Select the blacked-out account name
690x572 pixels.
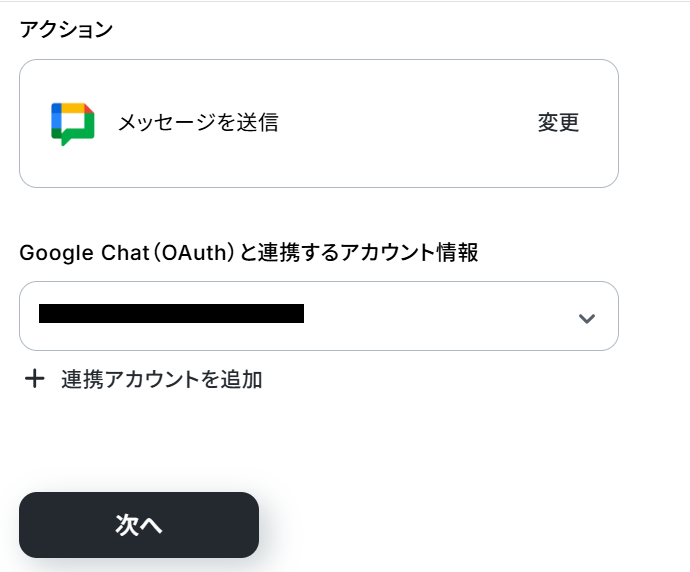click(x=171, y=314)
